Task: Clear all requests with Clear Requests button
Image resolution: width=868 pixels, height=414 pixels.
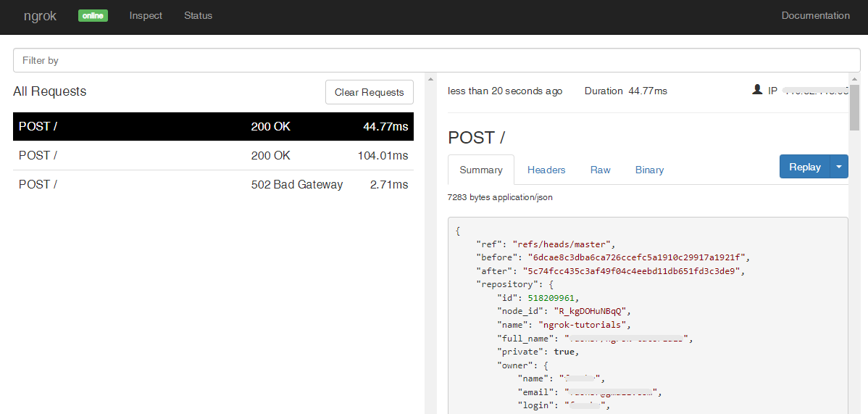Action: point(370,92)
